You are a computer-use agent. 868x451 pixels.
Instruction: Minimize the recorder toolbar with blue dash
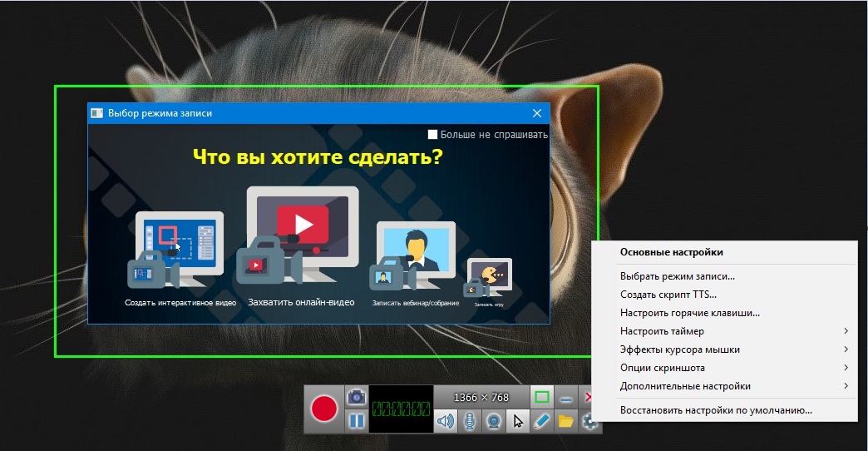pos(565,397)
